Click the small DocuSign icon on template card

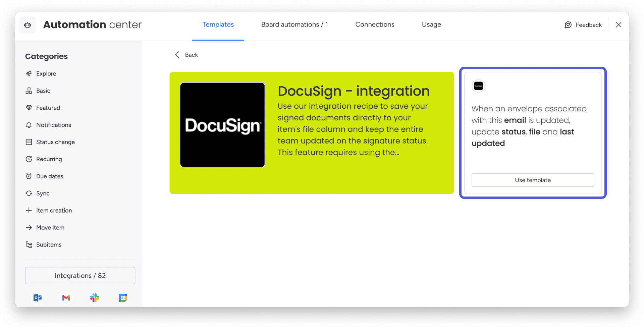pyautogui.click(x=479, y=86)
